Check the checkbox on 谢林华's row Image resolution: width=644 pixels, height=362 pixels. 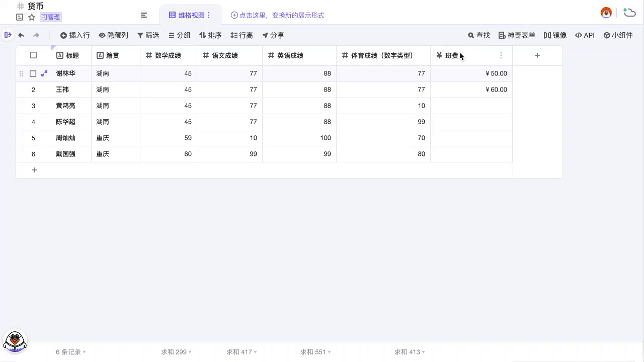point(33,73)
